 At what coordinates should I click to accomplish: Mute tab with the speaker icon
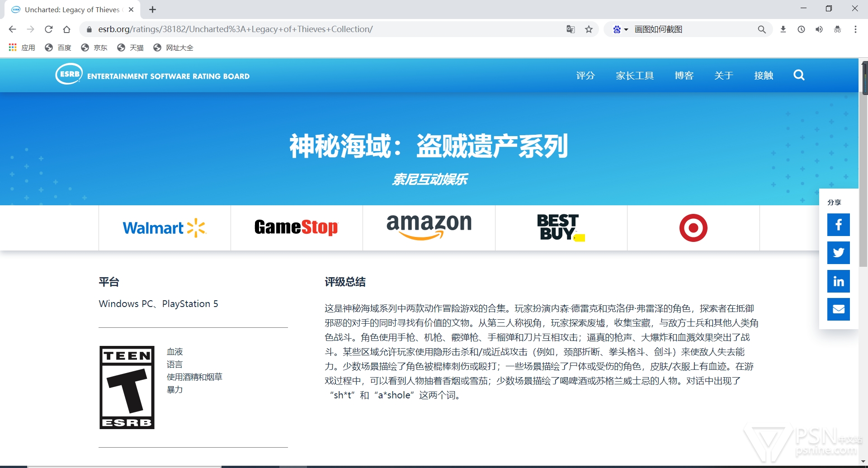[x=819, y=29]
